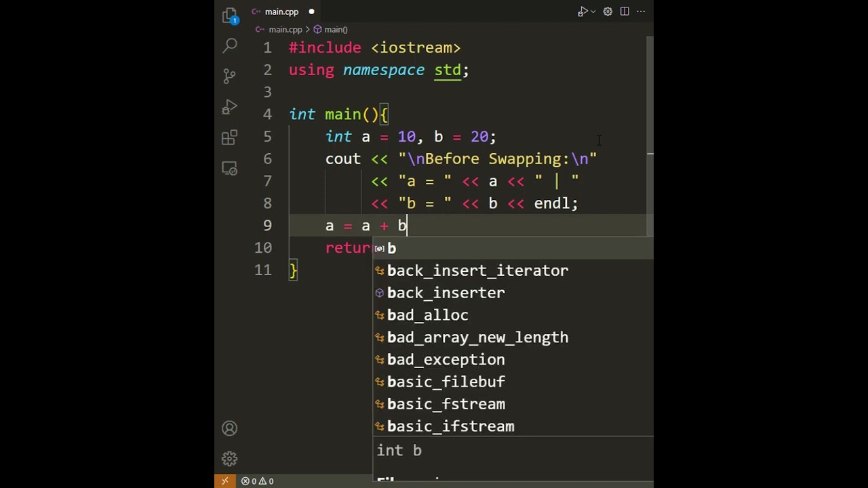Place cursor in 'a = a + b' line
The height and width of the screenshot is (488, 868).
click(x=366, y=226)
